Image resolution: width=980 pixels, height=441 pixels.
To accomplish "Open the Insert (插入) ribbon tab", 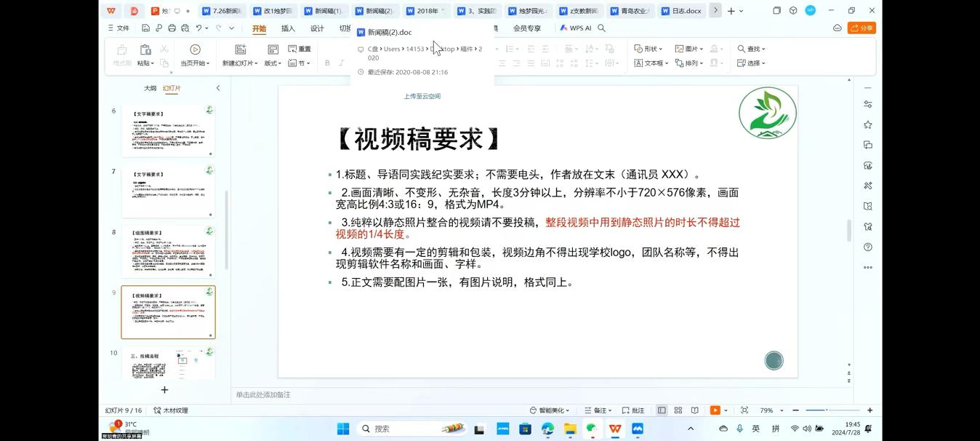I will click(x=288, y=28).
